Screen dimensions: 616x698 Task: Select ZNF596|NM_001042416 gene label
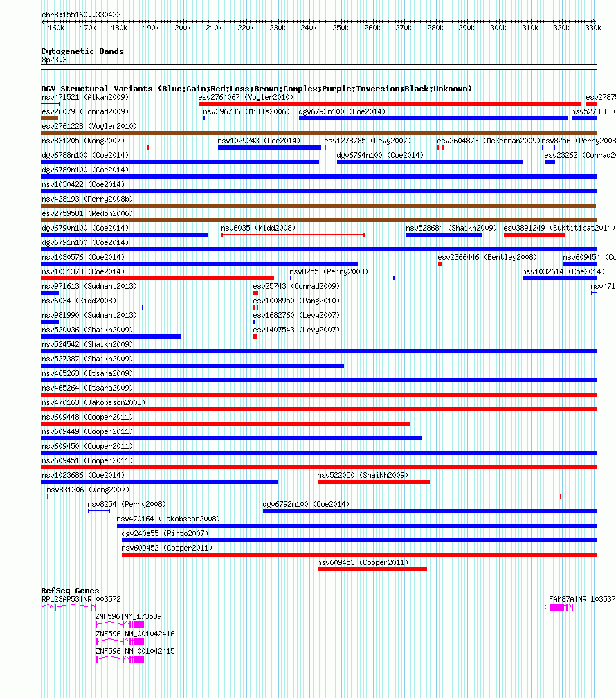[x=135, y=634]
